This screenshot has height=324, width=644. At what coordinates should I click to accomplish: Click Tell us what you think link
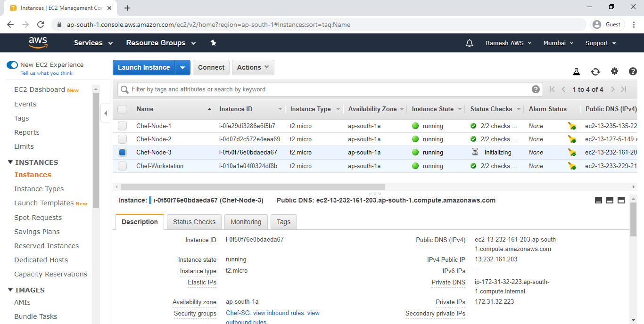point(46,73)
